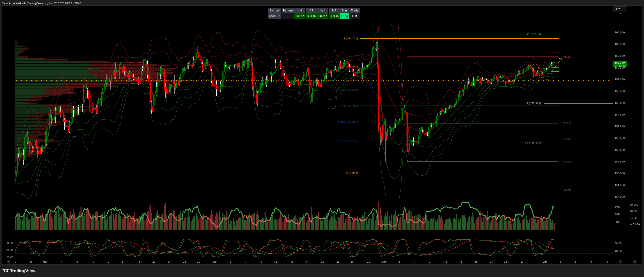
Task: Click the (156.460) level label
Action: coord(566,139)
